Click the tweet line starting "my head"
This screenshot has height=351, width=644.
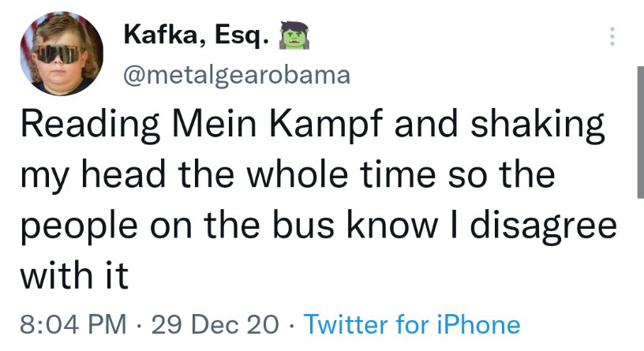(287, 175)
